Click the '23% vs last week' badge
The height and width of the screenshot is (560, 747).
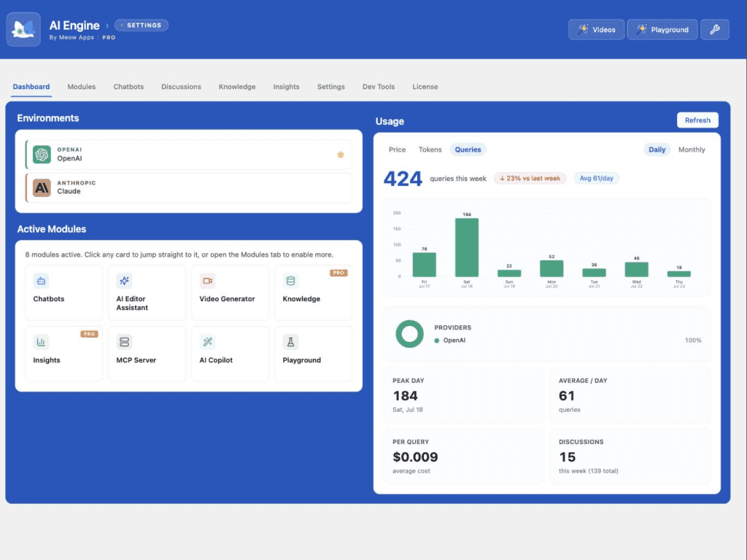(530, 178)
